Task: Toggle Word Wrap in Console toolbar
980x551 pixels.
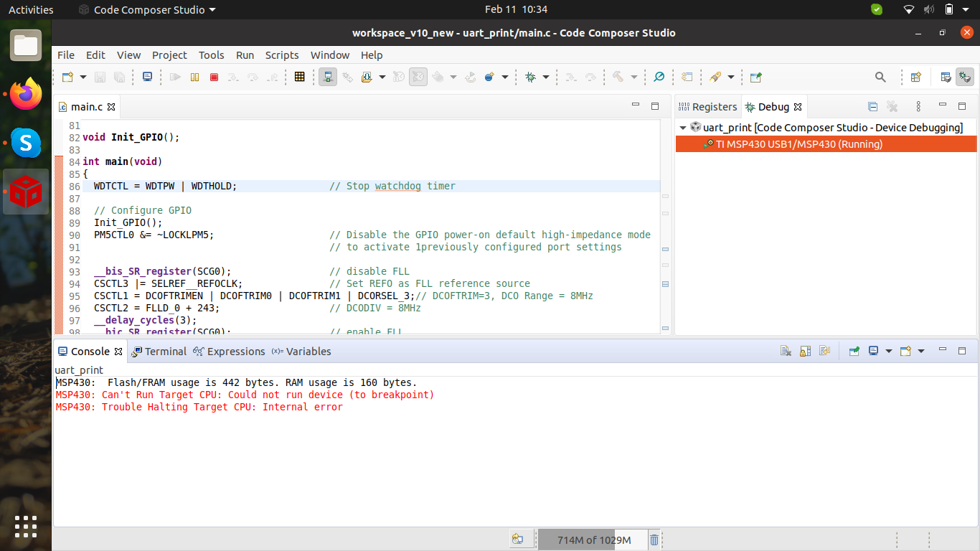Action: (824, 352)
